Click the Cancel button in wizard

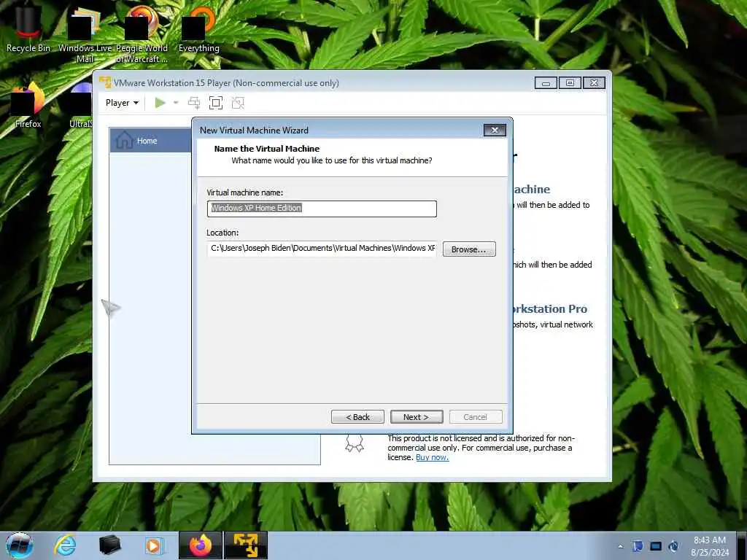point(476,416)
